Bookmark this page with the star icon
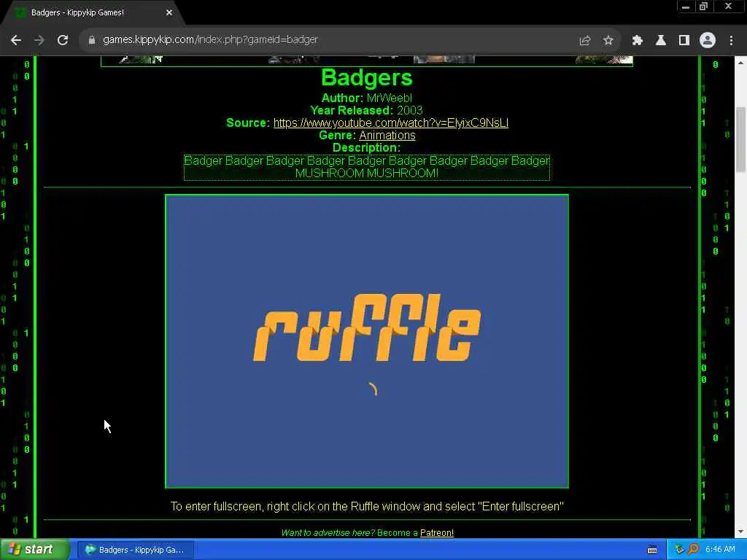 [x=608, y=41]
